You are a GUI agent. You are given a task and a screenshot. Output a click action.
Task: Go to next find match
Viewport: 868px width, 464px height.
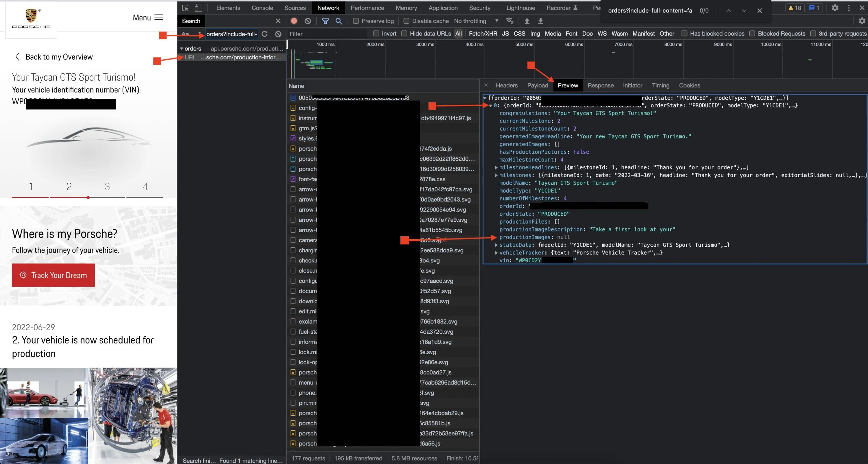coord(744,10)
